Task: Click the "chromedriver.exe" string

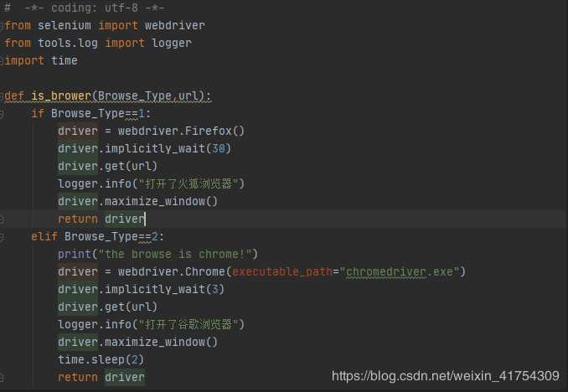Action: pyautogui.click(x=400, y=271)
